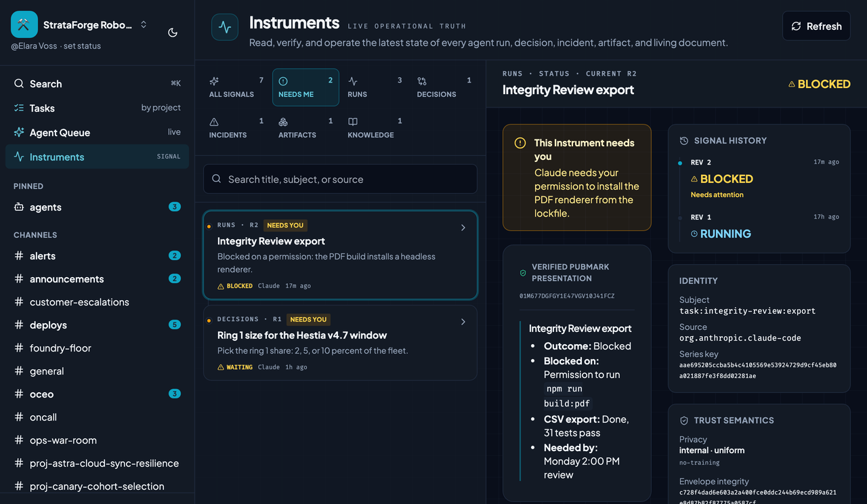Screen dimensions: 867x504
Task: Open the Integrity Review export run card
Action: tap(340, 255)
